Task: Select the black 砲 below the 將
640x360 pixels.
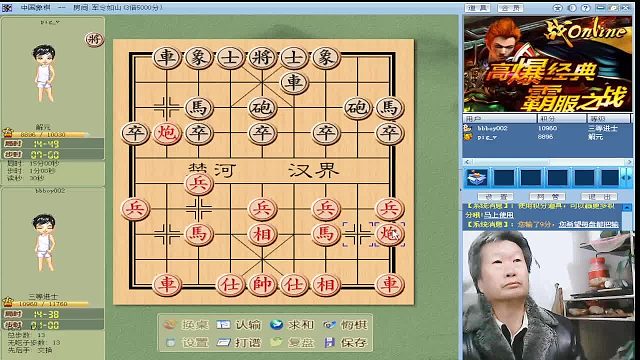Action: 262,108
